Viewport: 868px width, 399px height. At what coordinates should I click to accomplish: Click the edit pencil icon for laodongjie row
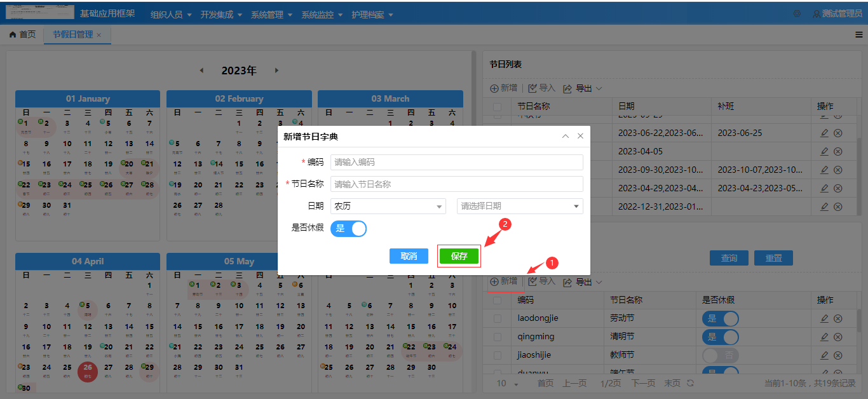point(824,318)
